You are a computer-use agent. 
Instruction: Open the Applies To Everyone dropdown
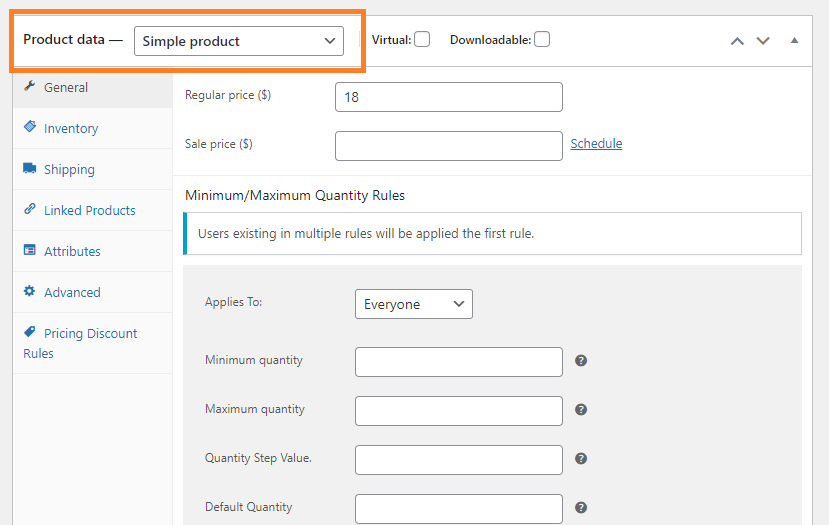pos(414,304)
